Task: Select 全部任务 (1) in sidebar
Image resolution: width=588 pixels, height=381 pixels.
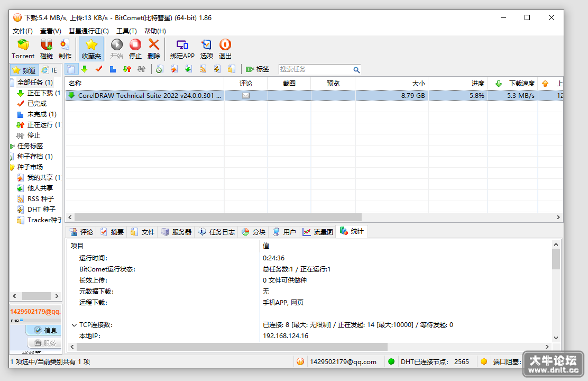Action: [35, 82]
